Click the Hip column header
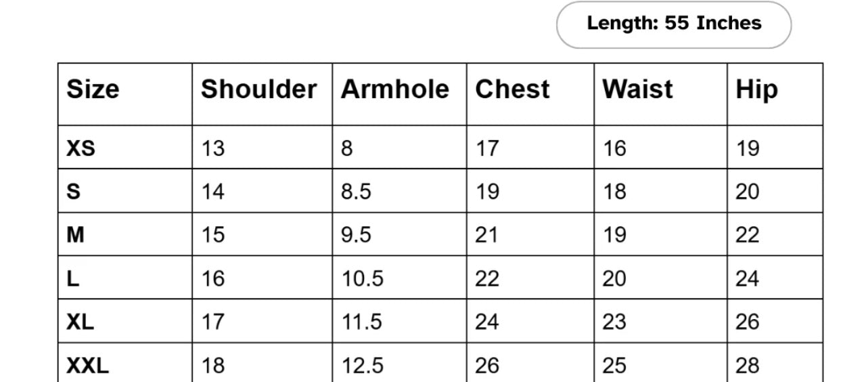868x382 pixels. pyautogui.click(x=756, y=89)
